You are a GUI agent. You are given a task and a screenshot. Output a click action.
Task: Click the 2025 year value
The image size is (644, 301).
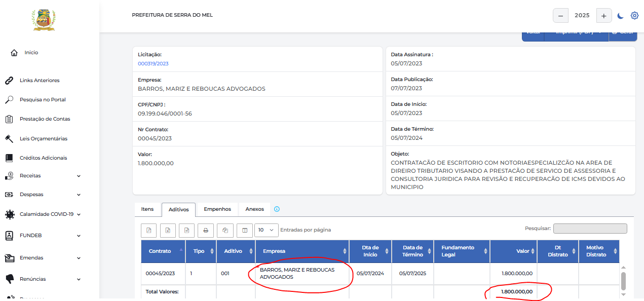(x=582, y=16)
